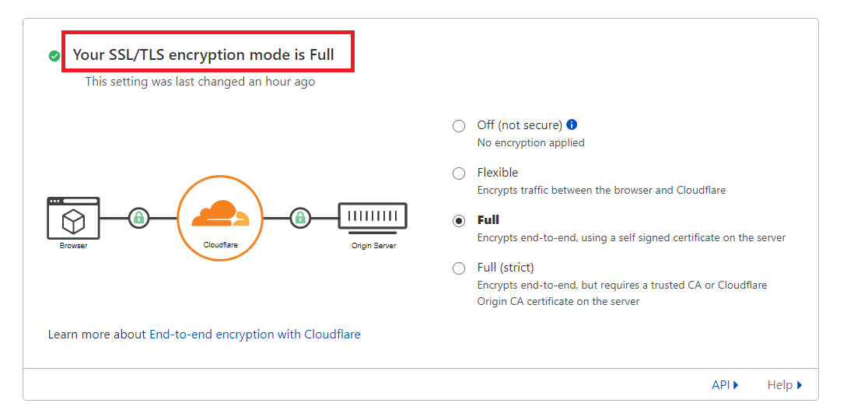Click the SSL/TLS encryption mode heading

click(204, 55)
